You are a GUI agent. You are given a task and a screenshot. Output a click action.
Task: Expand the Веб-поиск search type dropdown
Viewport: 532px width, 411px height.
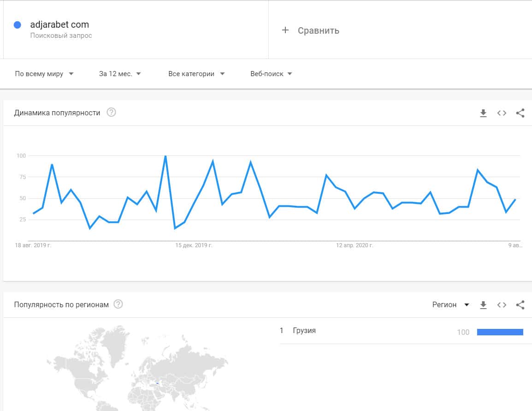(271, 74)
